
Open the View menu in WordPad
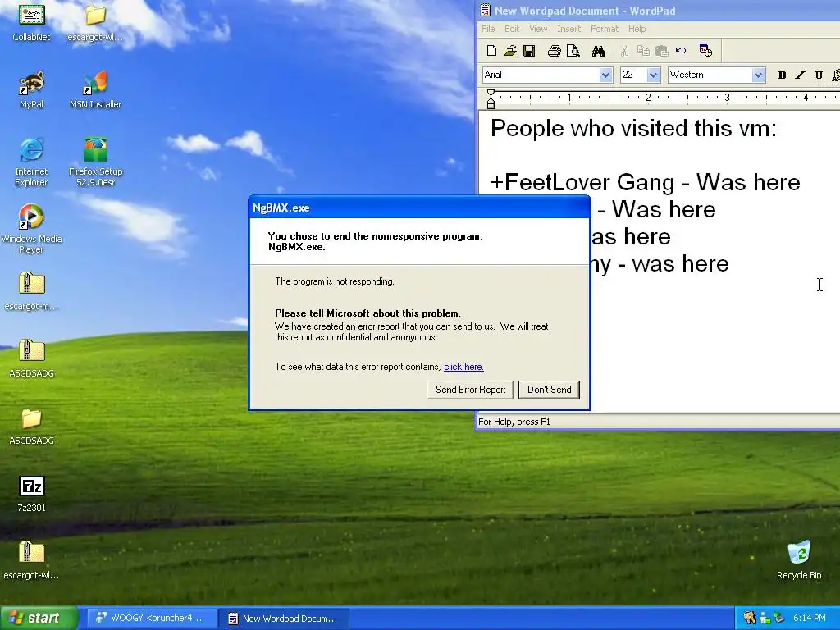pos(538,29)
